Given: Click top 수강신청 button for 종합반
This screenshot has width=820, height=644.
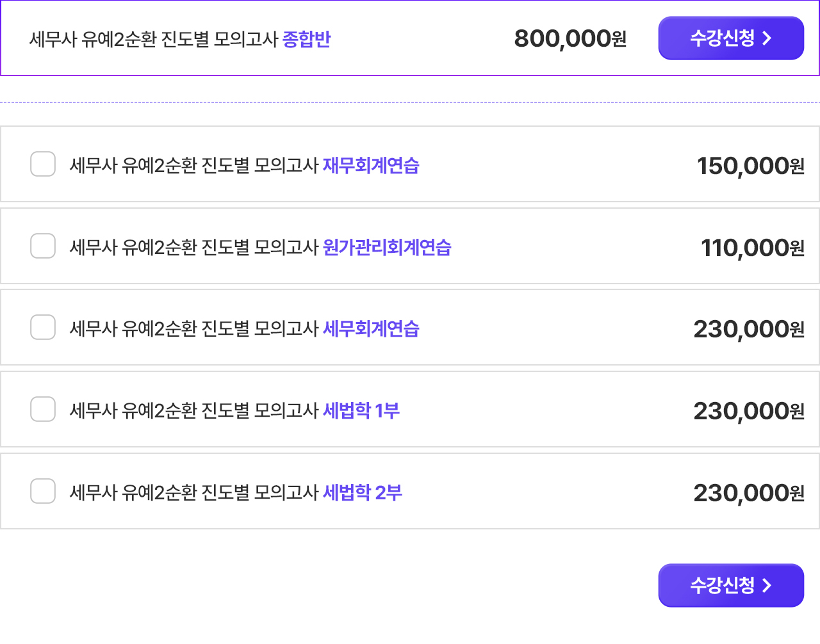Looking at the screenshot, I should (730, 38).
